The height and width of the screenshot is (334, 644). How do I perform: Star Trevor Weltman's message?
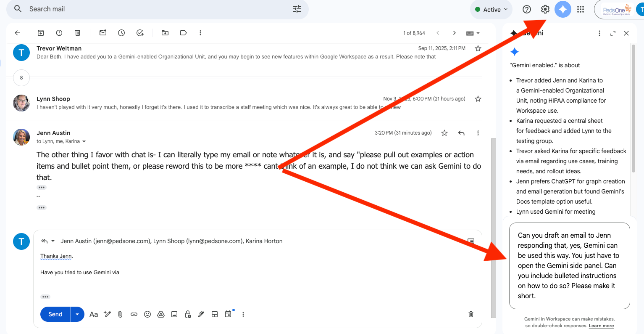click(x=478, y=48)
